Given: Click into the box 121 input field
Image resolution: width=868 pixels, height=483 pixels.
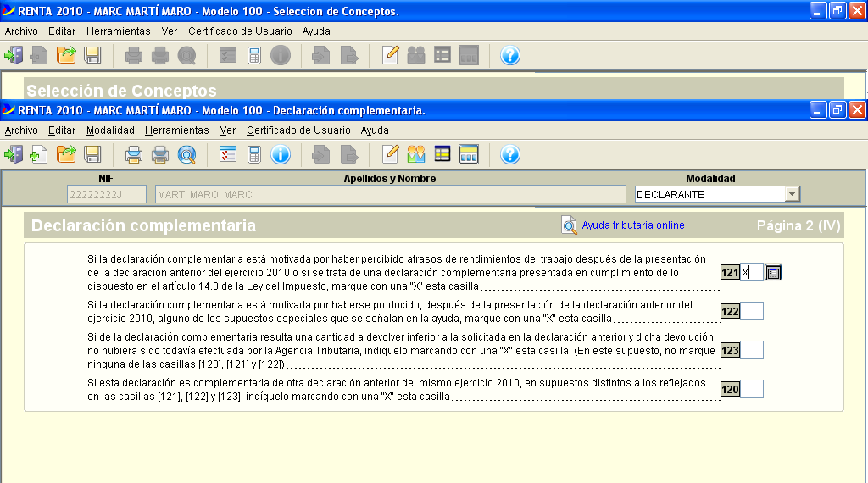Looking at the screenshot, I should [751, 272].
